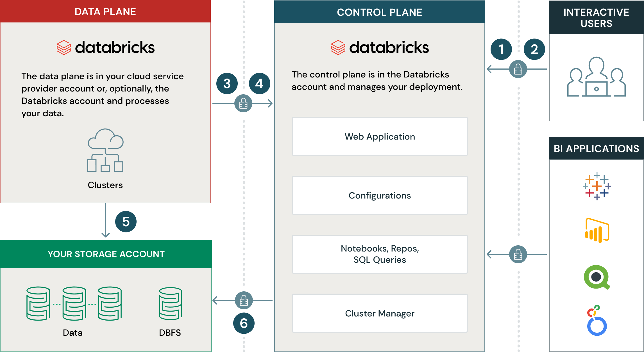644x352 pixels.
Task: Click the DBFS database icon
Action: (170, 304)
